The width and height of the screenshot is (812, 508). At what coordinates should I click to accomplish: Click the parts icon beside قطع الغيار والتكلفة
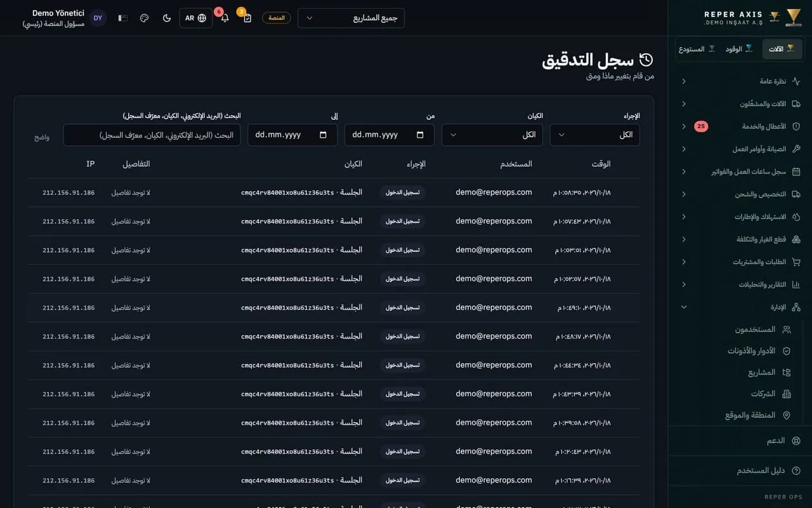pyautogui.click(x=796, y=239)
